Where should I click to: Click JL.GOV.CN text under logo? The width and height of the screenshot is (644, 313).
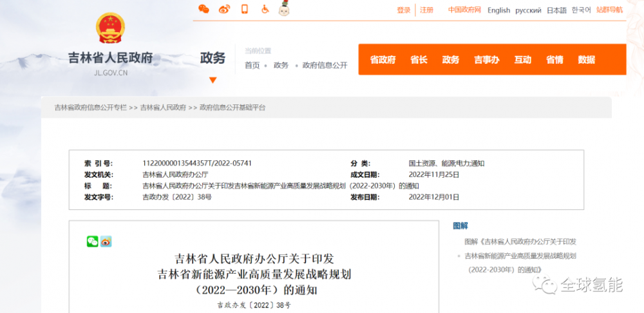pyautogui.click(x=111, y=73)
